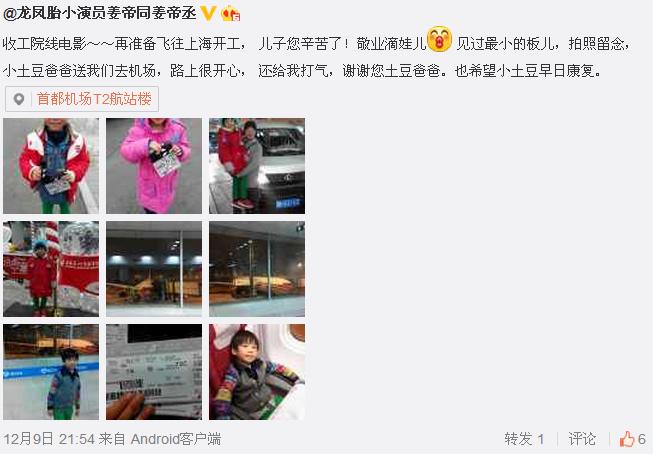
Task: Open the 龙凤胎小演员姜帝同姜帝丞 profile link
Action: click(x=100, y=14)
